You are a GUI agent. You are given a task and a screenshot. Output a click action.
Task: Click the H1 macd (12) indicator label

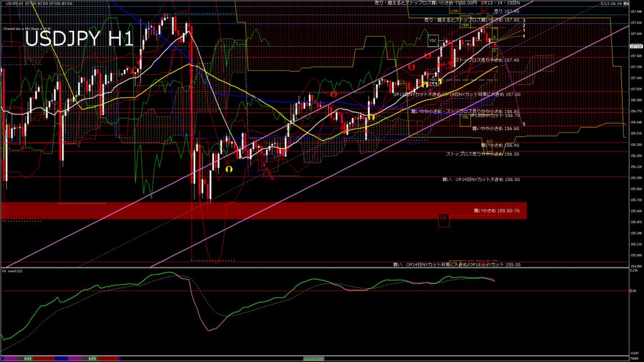pos(13,271)
